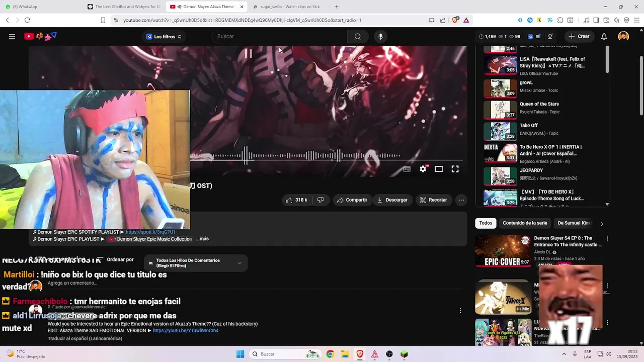Close the Demon Slayer Akaza Theme tab
The height and width of the screenshot is (362, 644).
[x=242, y=7]
